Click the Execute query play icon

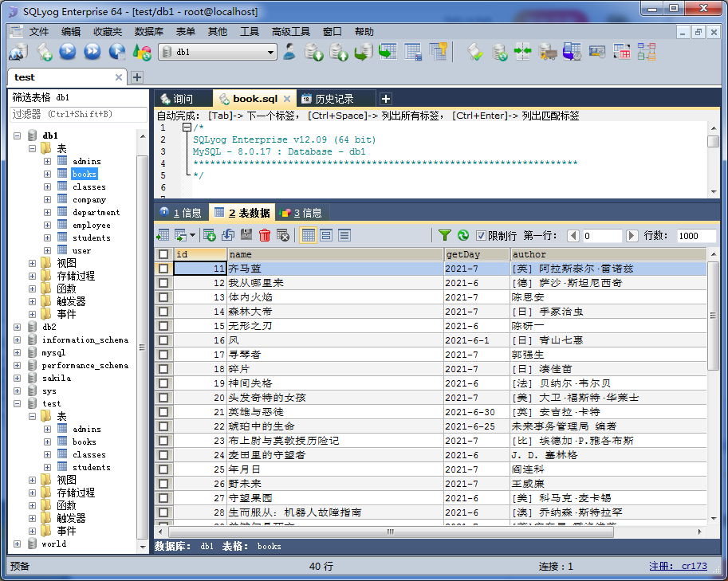pyautogui.click(x=68, y=52)
